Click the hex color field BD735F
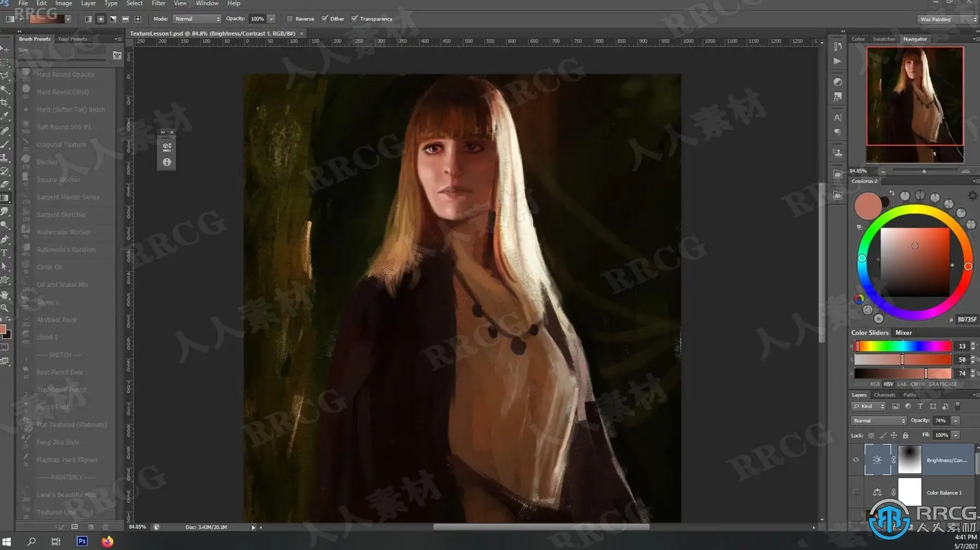This screenshot has width=980, height=550. click(967, 320)
